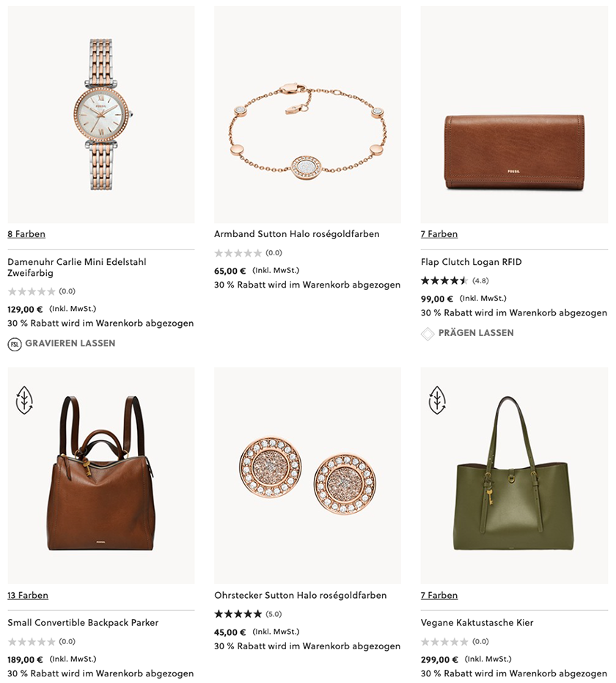The image size is (616, 683).
Task: Open the 13 Farben color options link
Action: (x=28, y=595)
